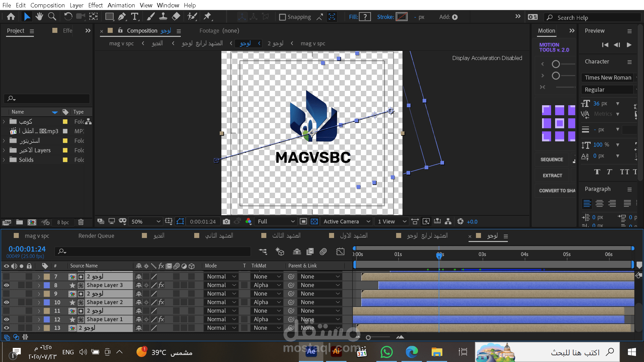This screenshot has width=644, height=362.
Task: Select the Eraser tool
Action: click(176, 16)
